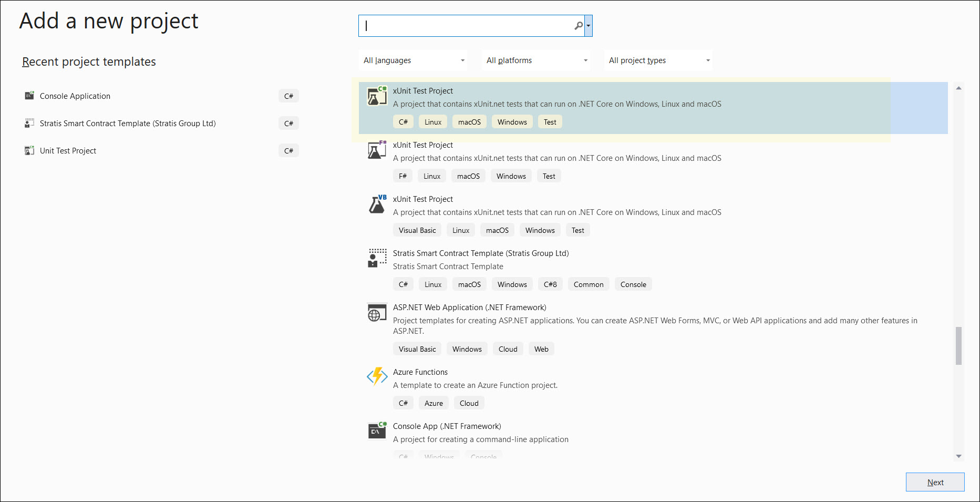Click the Unit Test Project icon in recent templates
The width and height of the screenshot is (980, 502).
tap(29, 150)
